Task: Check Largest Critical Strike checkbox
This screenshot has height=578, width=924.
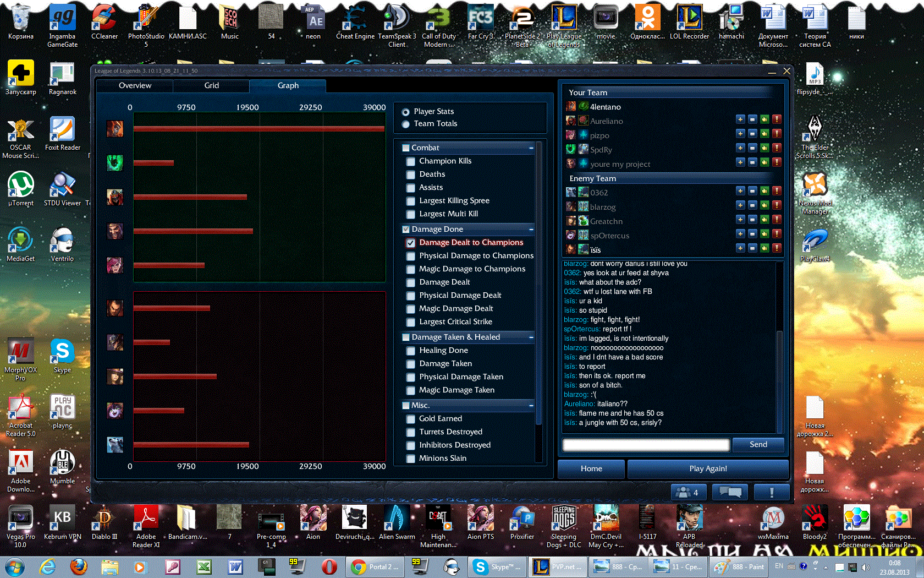Action: pos(410,322)
